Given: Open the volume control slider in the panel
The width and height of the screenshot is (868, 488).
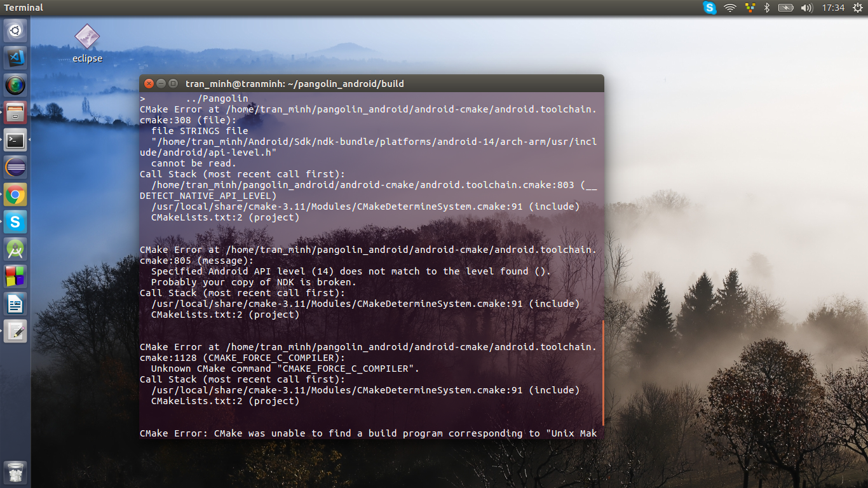Looking at the screenshot, I should pyautogui.click(x=807, y=8).
